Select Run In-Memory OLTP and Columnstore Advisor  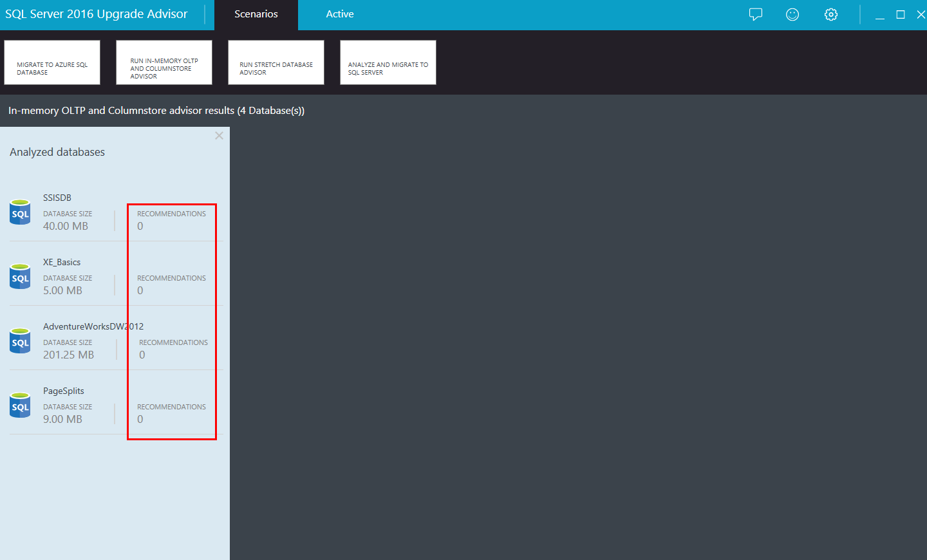[x=164, y=62]
